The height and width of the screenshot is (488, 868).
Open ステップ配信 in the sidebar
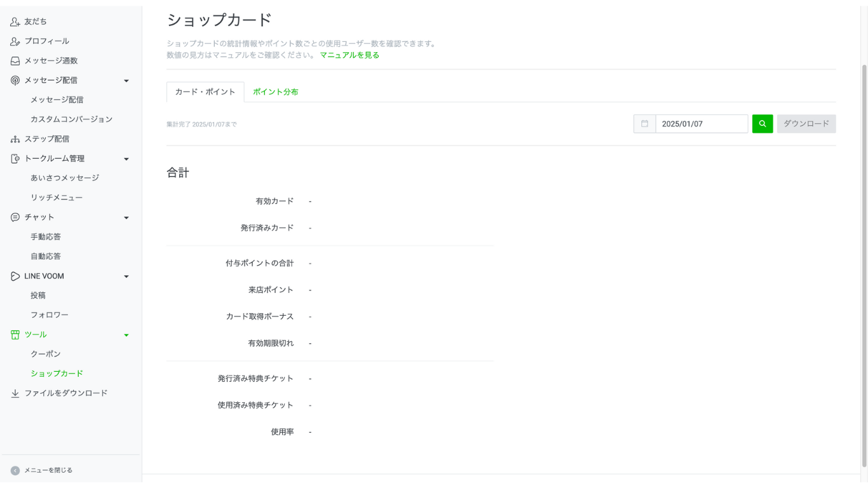[47, 139]
